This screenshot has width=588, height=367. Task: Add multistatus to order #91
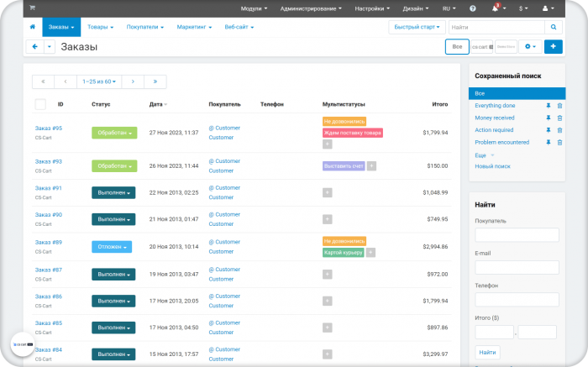tap(327, 192)
